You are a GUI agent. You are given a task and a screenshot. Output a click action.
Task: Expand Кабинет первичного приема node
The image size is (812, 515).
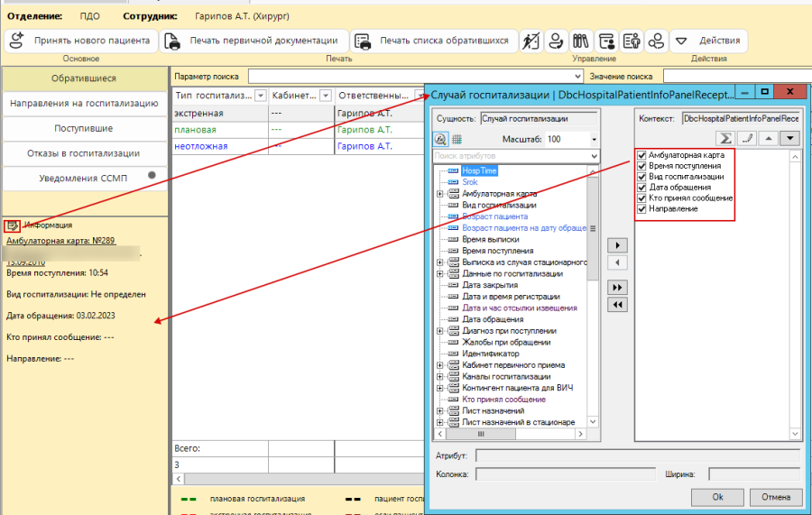(439, 365)
